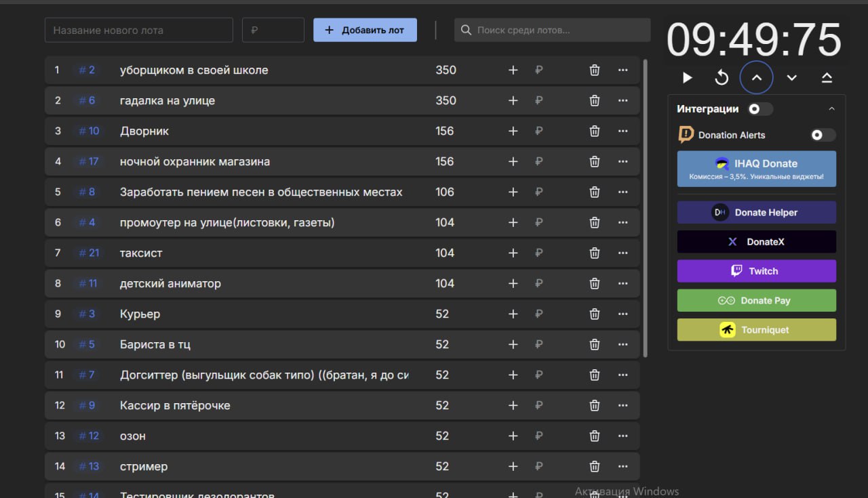Connect Donate Helper integration
868x498 pixels.
point(757,212)
